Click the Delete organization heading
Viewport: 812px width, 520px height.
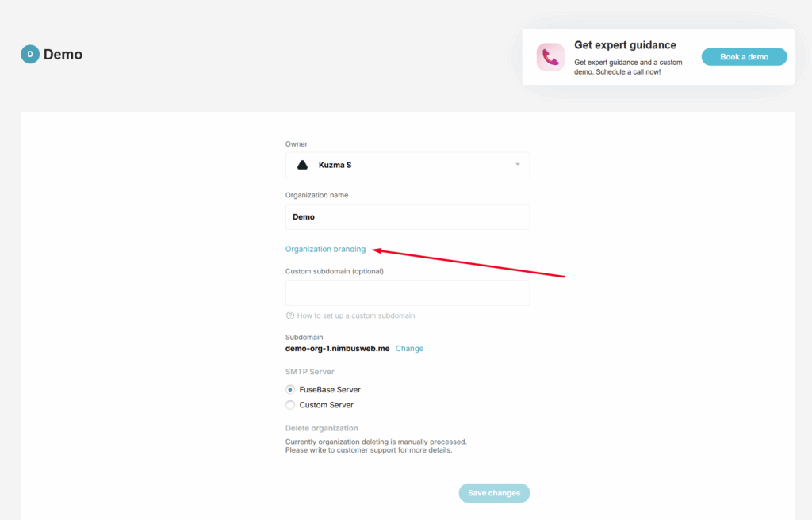[x=321, y=428]
